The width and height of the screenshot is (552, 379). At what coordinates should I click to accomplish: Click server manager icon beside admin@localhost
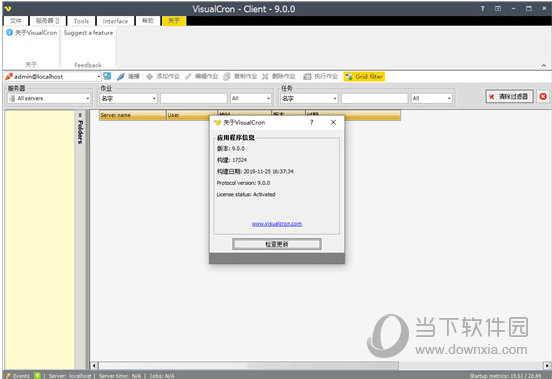107,76
